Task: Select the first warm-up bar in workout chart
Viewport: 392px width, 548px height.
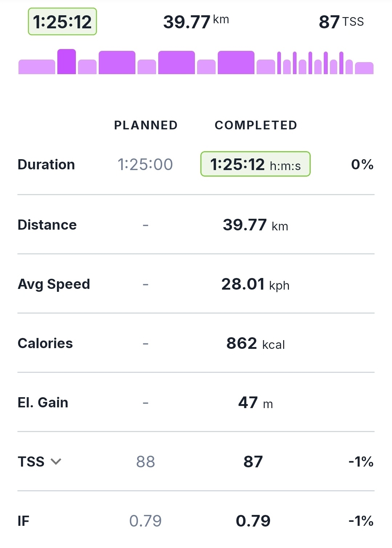Action: click(37, 67)
